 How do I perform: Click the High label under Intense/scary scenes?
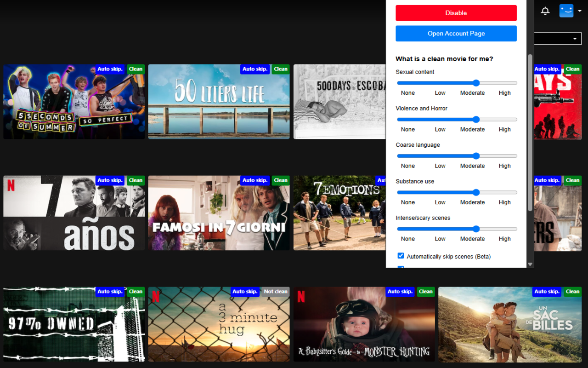click(x=504, y=239)
